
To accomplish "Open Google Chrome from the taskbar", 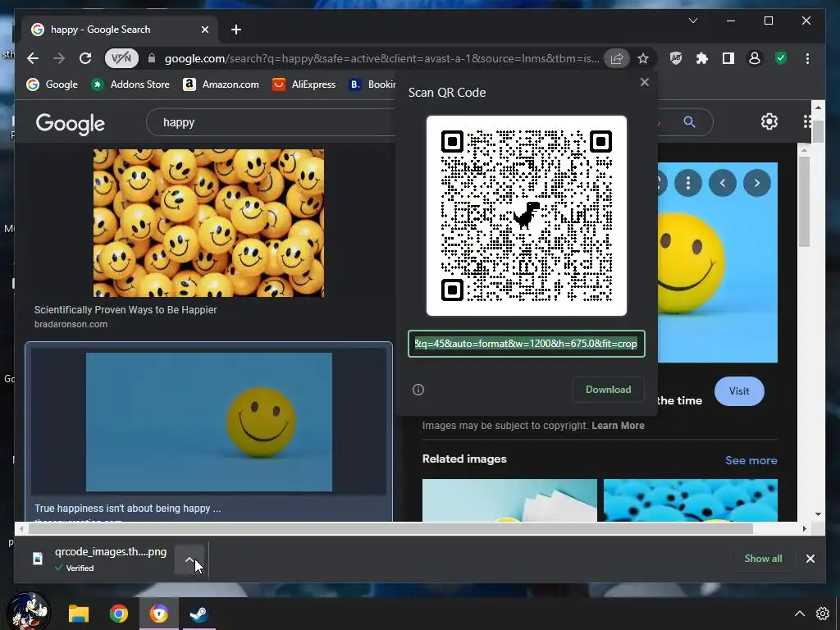I will 119,614.
